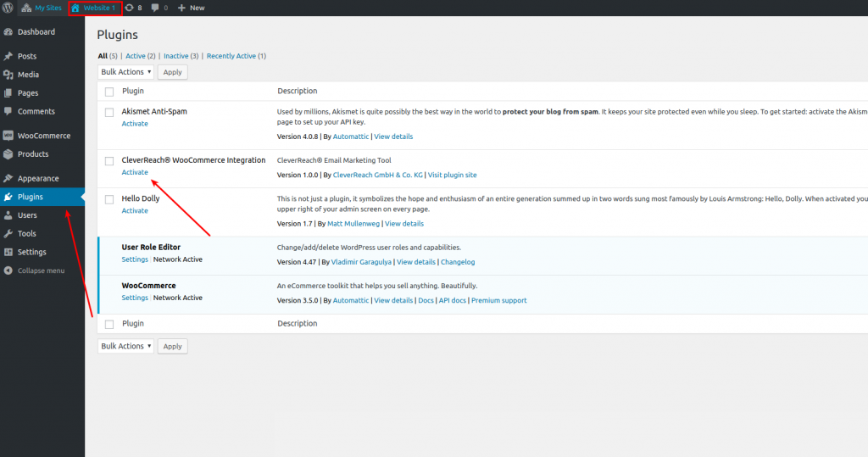Check the Akismet Anti-Spam checkbox

[x=109, y=113]
